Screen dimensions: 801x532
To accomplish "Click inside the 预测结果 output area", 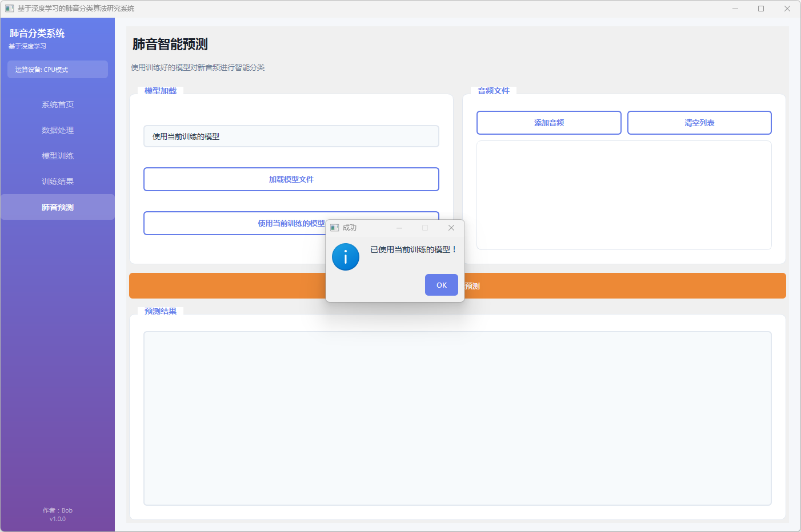I will coord(457,418).
